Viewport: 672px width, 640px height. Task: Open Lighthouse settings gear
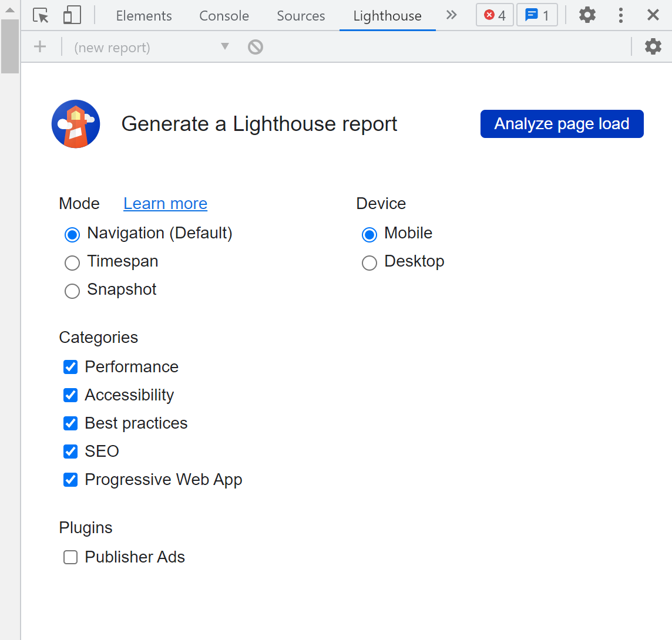(x=653, y=47)
